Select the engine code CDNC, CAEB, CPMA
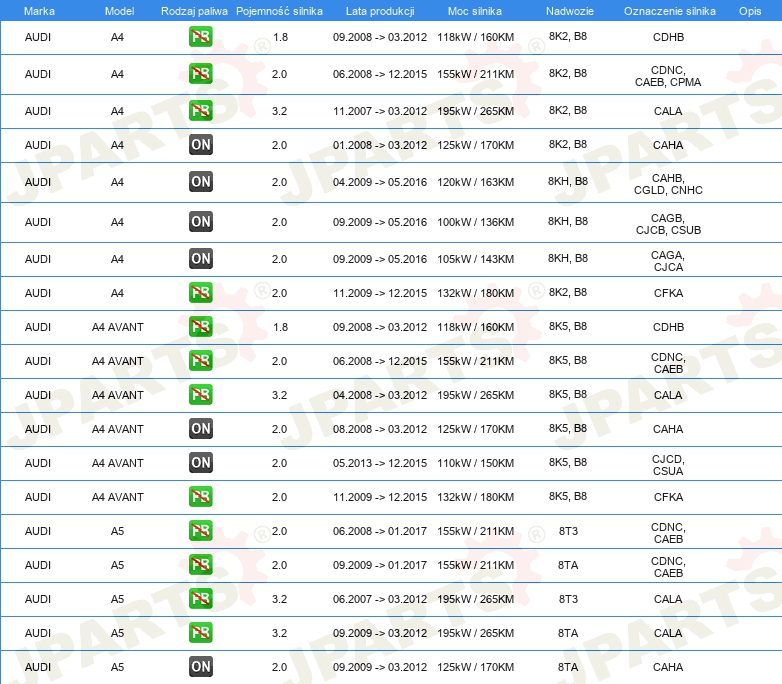This screenshot has height=684, width=782. coord(668,76)
